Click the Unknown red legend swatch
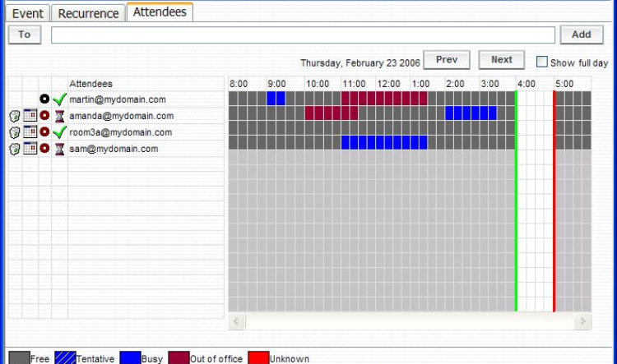617x364 pixels. point(258,358)
